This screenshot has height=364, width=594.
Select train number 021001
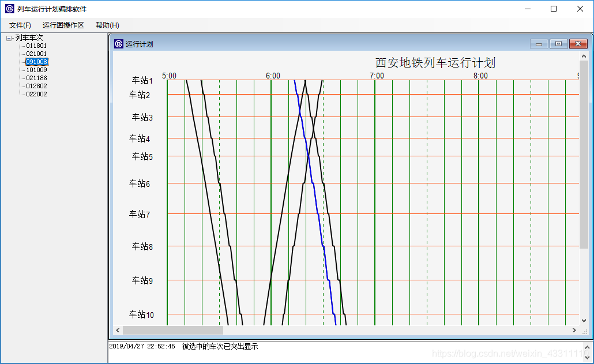[x=36, y=54]
